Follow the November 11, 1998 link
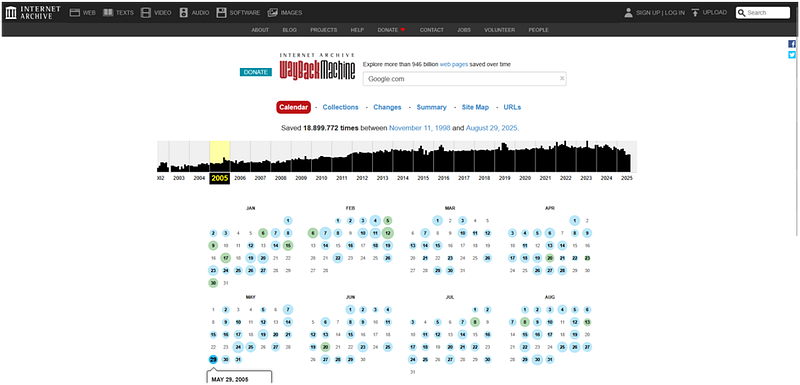This screenshot has width=800, height=385. tap(419, 128)
